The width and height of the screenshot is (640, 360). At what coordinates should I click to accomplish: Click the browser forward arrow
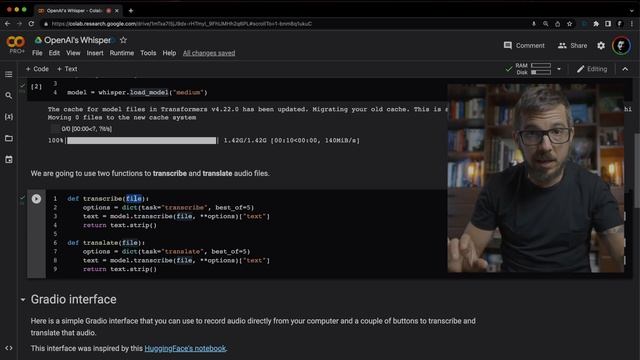[19, 24]
